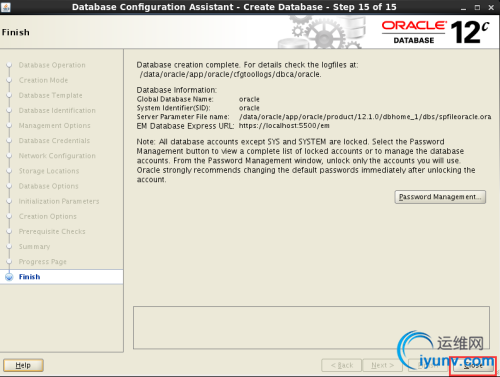Viewport: 500px width, 377px height.
Task: Select the Storage Locations step
Action: pos(49,171)
